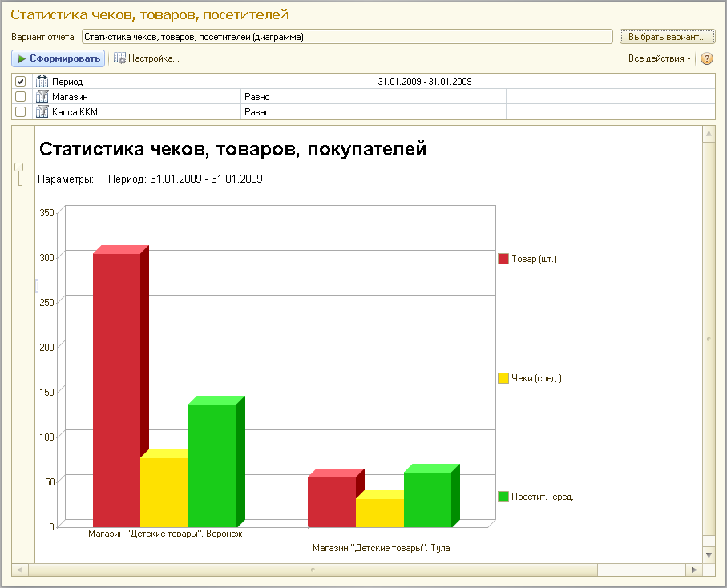Click the Магазин row label
This screenshot has height=588, width=727.
click(70, 97)
